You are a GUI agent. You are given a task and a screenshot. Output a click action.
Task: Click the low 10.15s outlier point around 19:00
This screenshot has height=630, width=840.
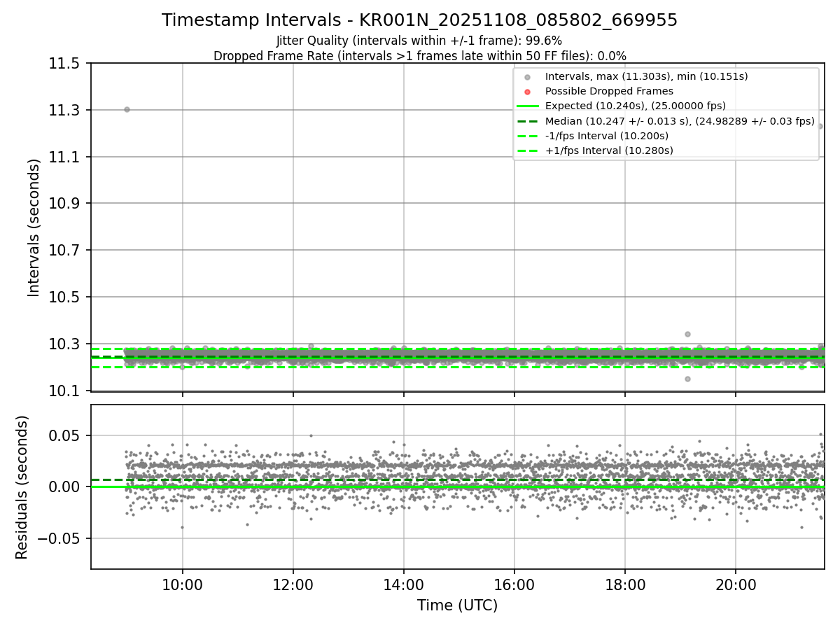coord(687,379)
